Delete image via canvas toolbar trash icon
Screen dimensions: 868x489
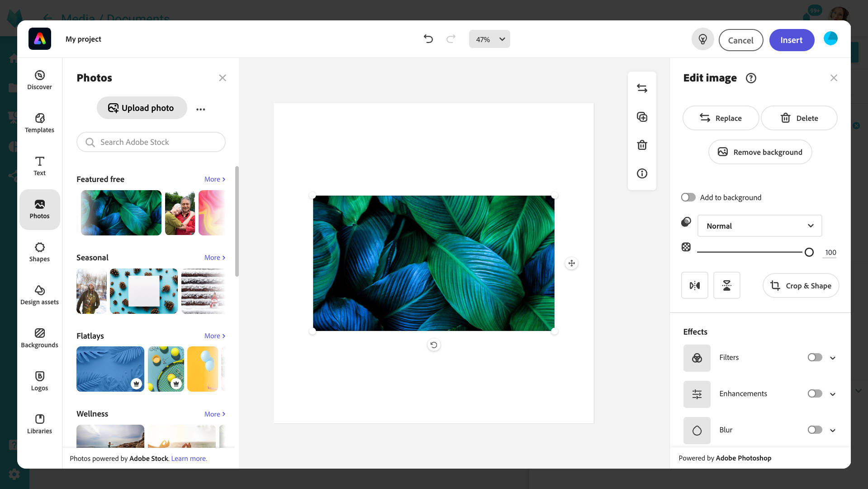[642, 145]
